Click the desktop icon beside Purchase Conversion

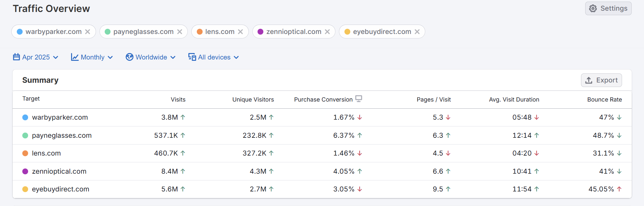359,99
